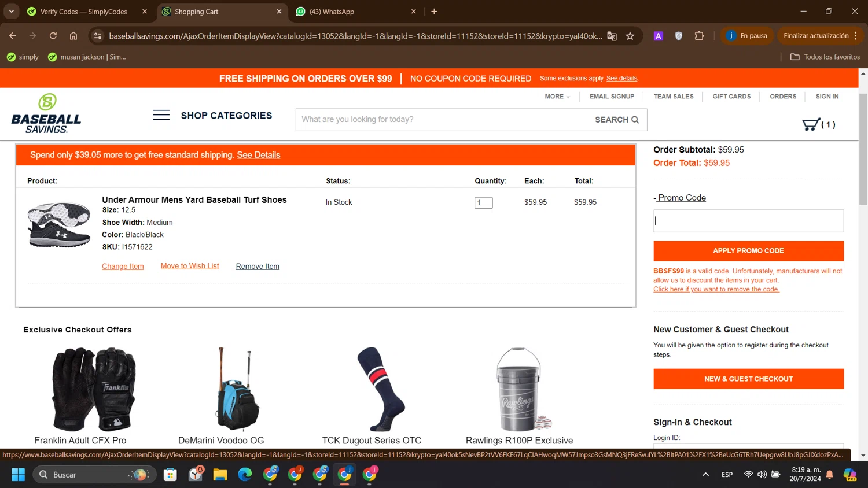The width and height of the screenshot is (868, 488).
Task: Click the translate page icon in address bar
Action: pyautogui.click(x=612, y=36)
